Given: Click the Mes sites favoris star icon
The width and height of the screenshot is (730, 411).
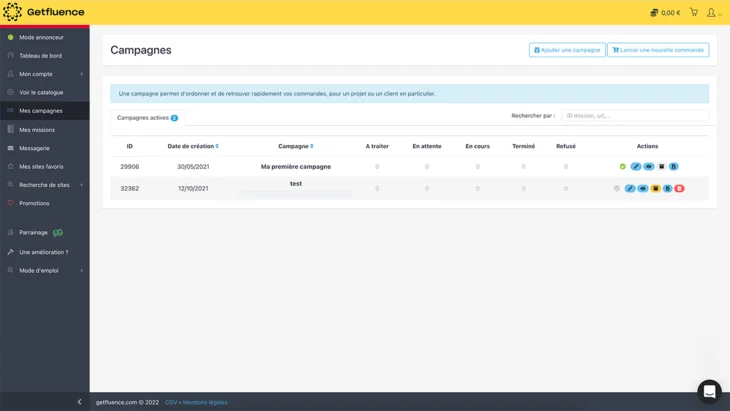Looking at the screenshot, I should click(11, 166).
